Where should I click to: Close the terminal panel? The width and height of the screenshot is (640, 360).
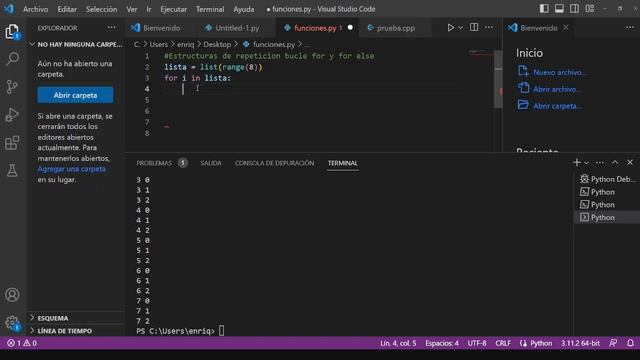(x=630, y=162)
